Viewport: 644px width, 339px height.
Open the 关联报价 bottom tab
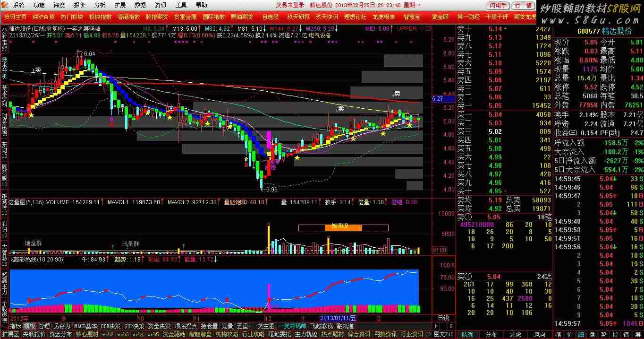34,334
